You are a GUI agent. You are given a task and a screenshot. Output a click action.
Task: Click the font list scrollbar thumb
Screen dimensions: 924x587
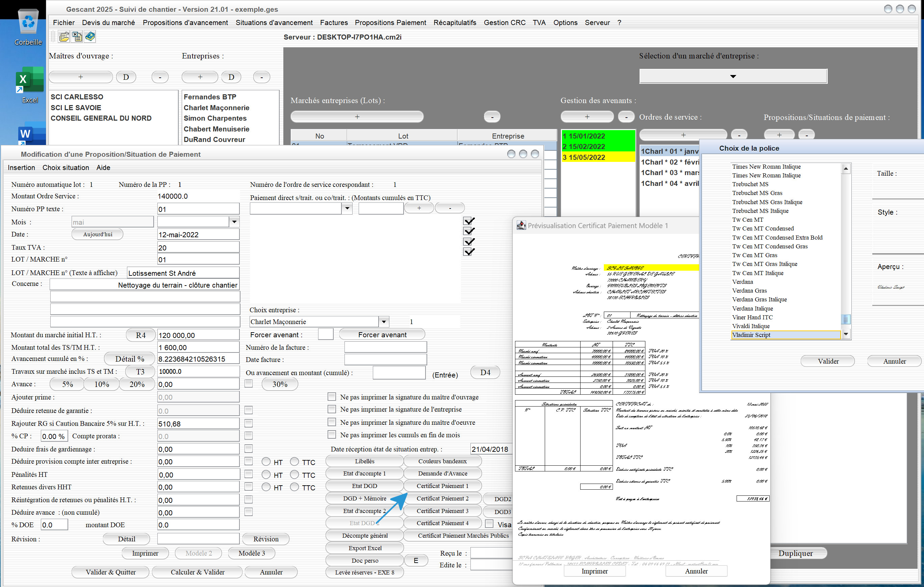tap(846, 319)
